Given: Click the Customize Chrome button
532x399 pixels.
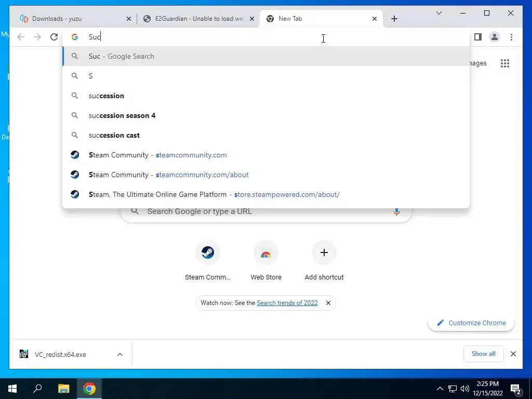Looking at the screenshot, I should click(471, 323).
